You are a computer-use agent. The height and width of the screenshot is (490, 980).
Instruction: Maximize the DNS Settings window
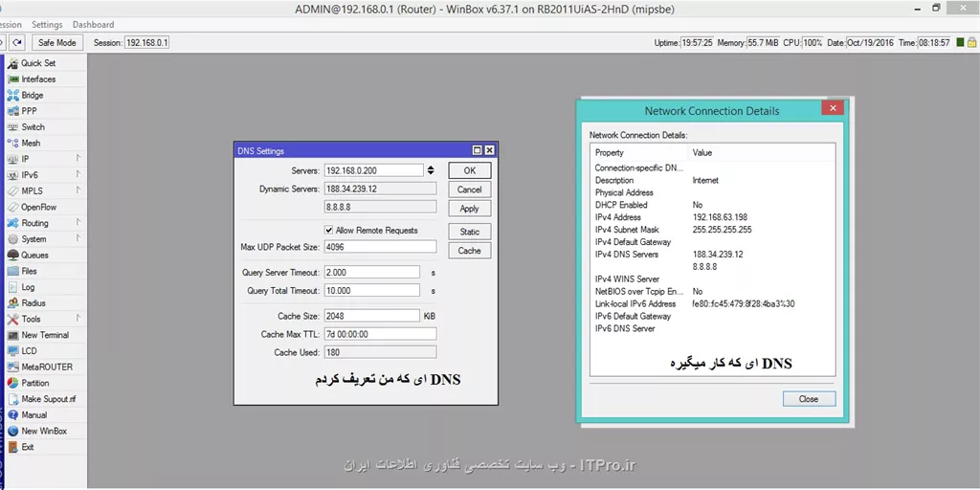[x=478, y=150]
